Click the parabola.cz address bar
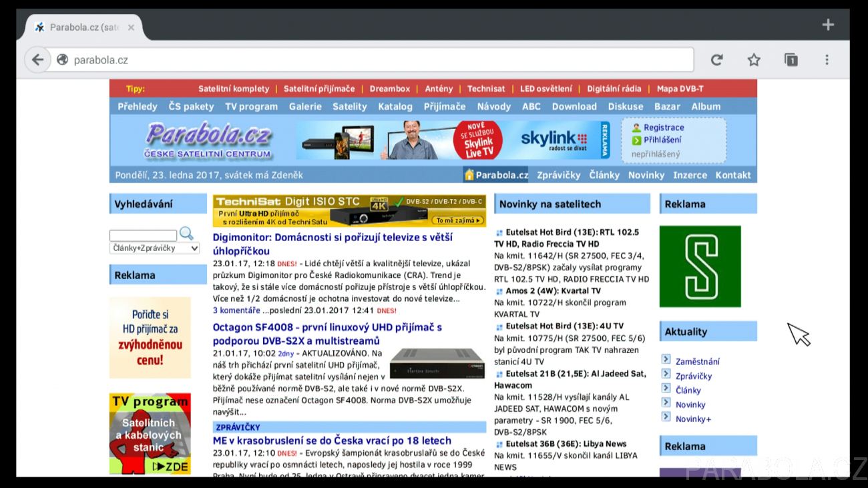This screenshot has height=488, width=868. (x=371, y=59)
